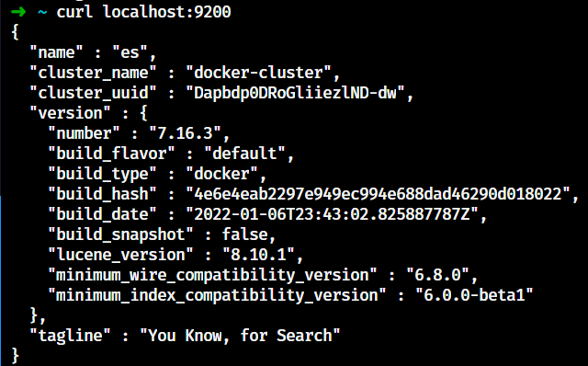Click the final closing curly brace
The height and width of the screenshot is (366, 588).
[15, 356]
